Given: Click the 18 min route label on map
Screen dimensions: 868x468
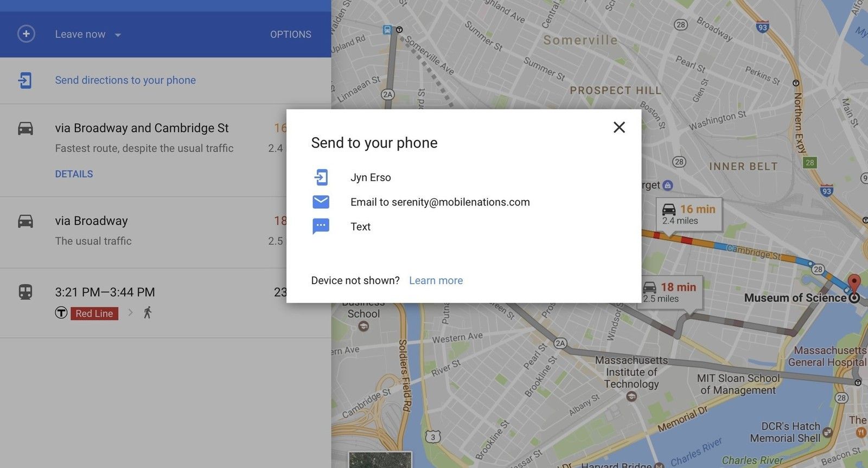Looking at the screenshot, I should point(672,292).
